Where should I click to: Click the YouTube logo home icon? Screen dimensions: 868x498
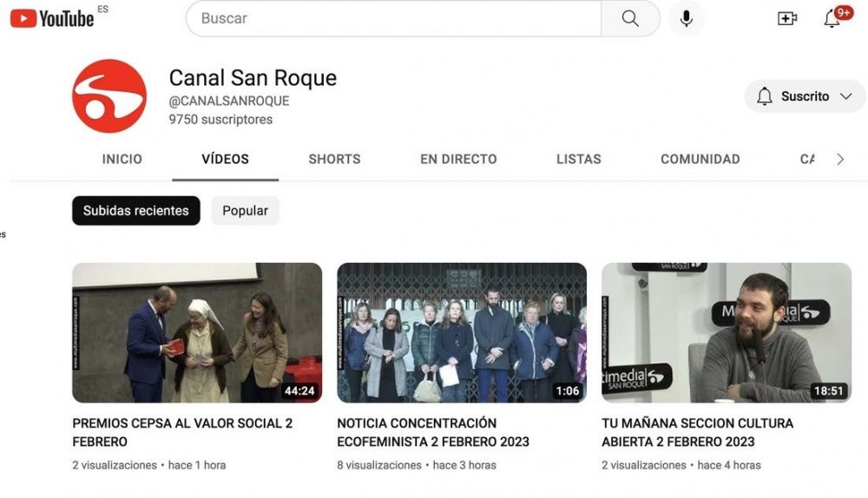point(51,18)
